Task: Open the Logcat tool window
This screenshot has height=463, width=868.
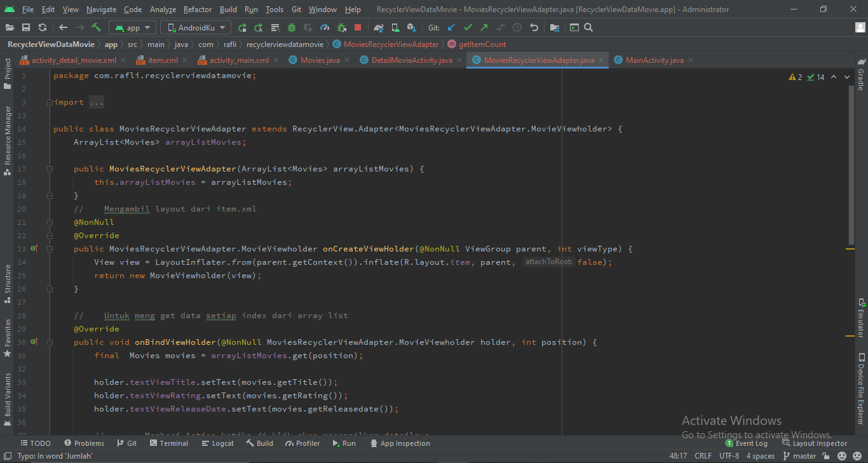Action: click(217, 443)
